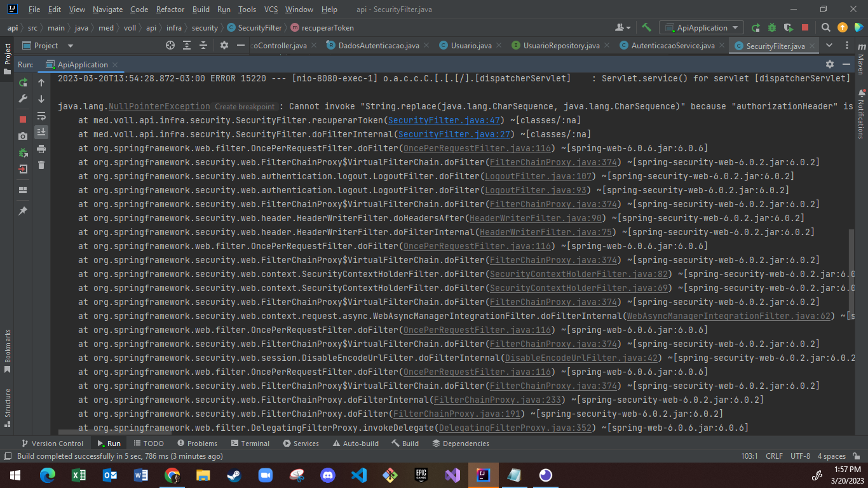The height and width of the screenshot is (488, 868).
Task: Click the Rerun icon in main toolbar
Action: click(756, 27)
